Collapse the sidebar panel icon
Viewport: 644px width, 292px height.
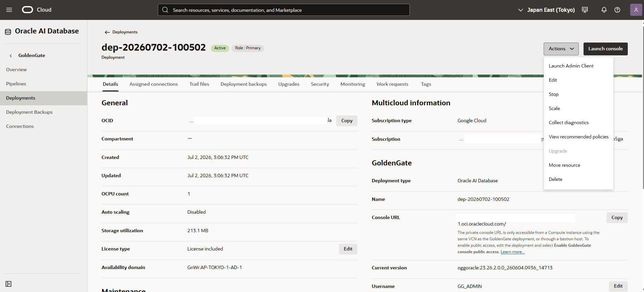(8, 284)
